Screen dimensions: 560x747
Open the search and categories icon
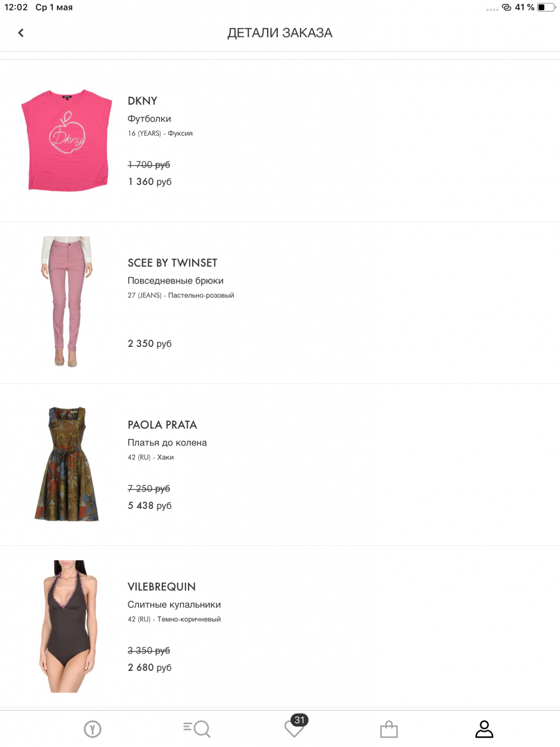pyautogui.click(x=197, y=729)
